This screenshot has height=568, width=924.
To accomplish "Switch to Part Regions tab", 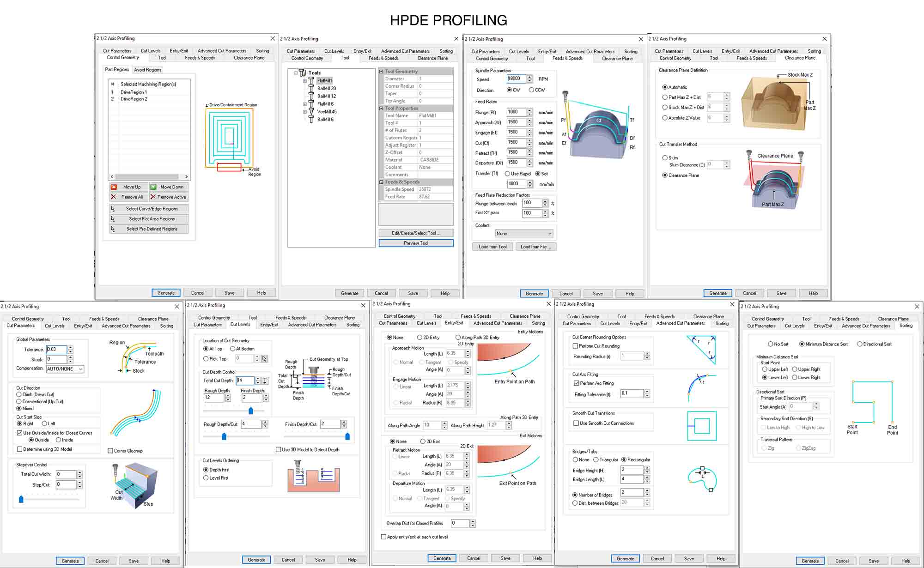I will click(117, 69).
